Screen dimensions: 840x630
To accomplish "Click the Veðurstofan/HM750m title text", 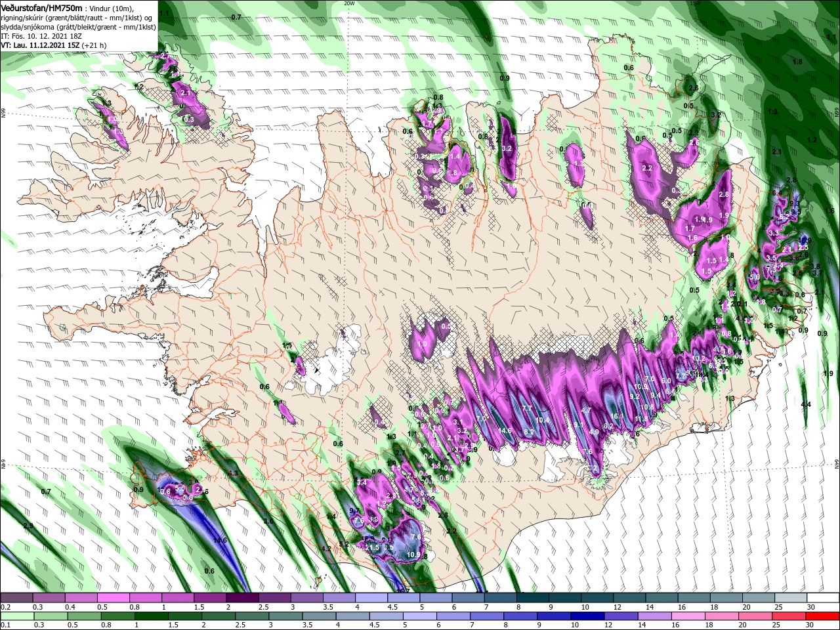I will tap(42, 8).
